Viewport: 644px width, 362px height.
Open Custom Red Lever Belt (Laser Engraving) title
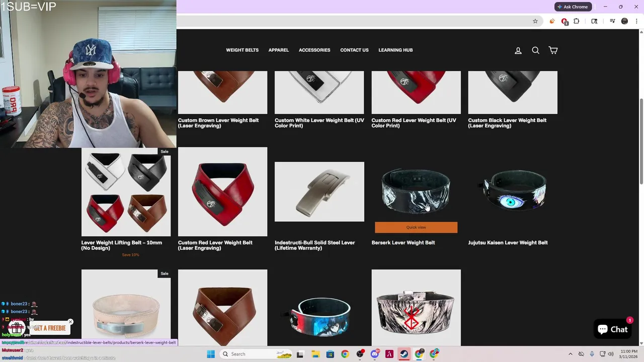[x=215, y=245]
